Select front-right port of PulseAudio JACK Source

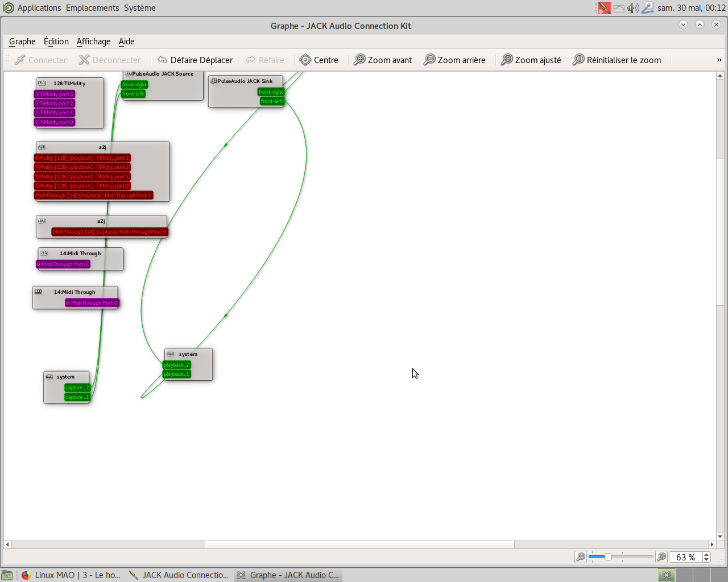pyautogui.click(x=134, y=85)
